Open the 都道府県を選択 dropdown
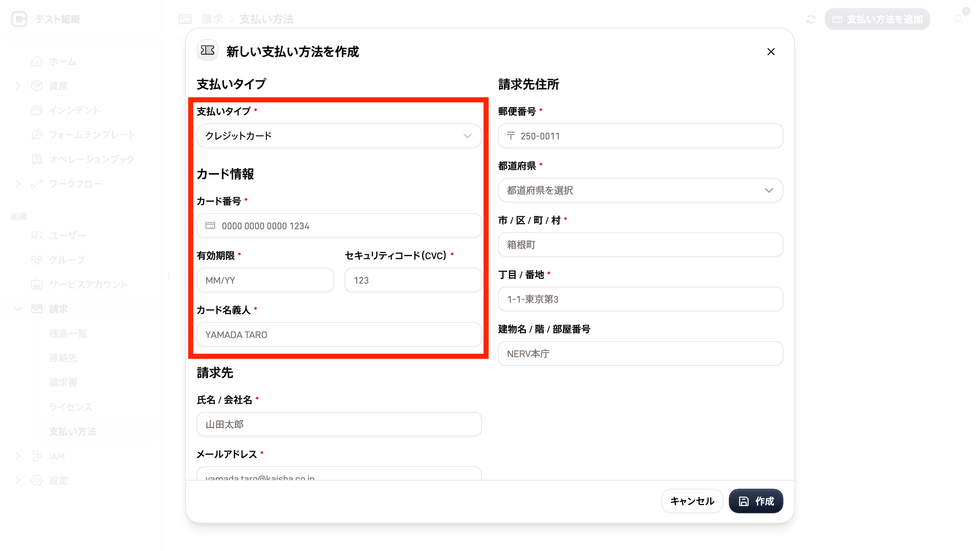Screen dimensions: 980x551 tap(640, 190)
